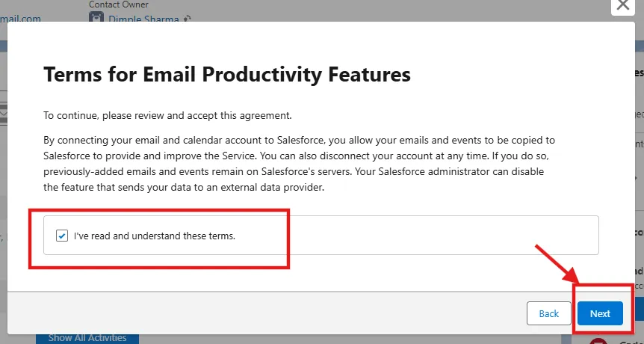
Task: Open the partially visible email address link
Action: [x=21, y=18]
